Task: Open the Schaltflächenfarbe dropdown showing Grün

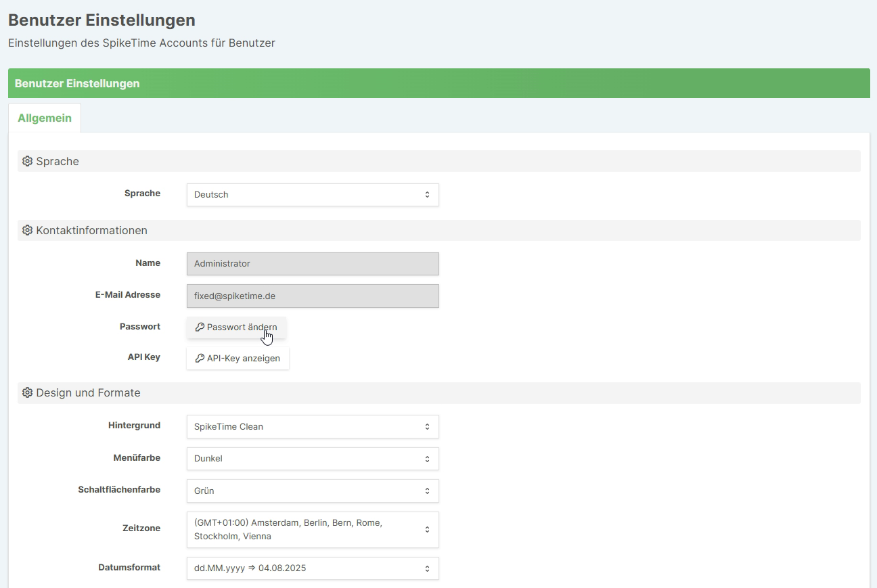Action: 312,491
